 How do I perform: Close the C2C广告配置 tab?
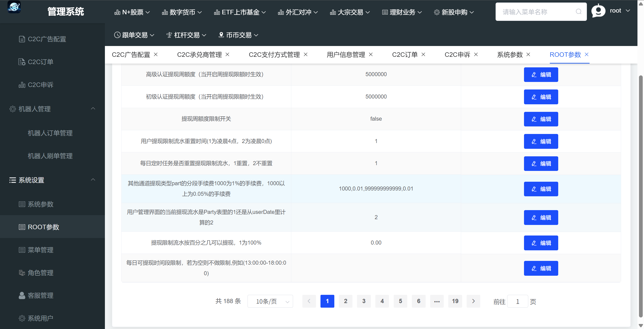[156, 54]
